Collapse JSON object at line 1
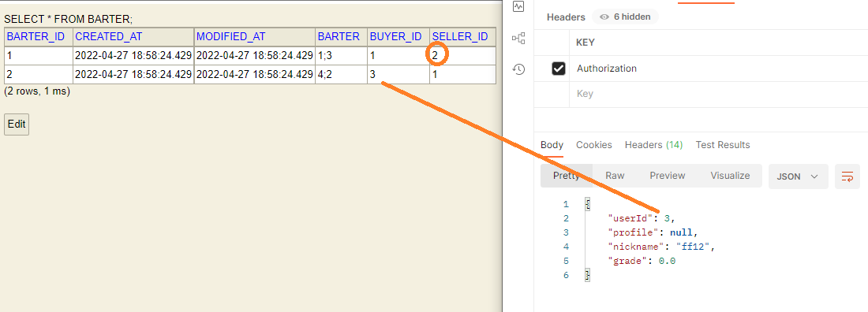Screen dimensions: 868x312 (x=588, y=204)
